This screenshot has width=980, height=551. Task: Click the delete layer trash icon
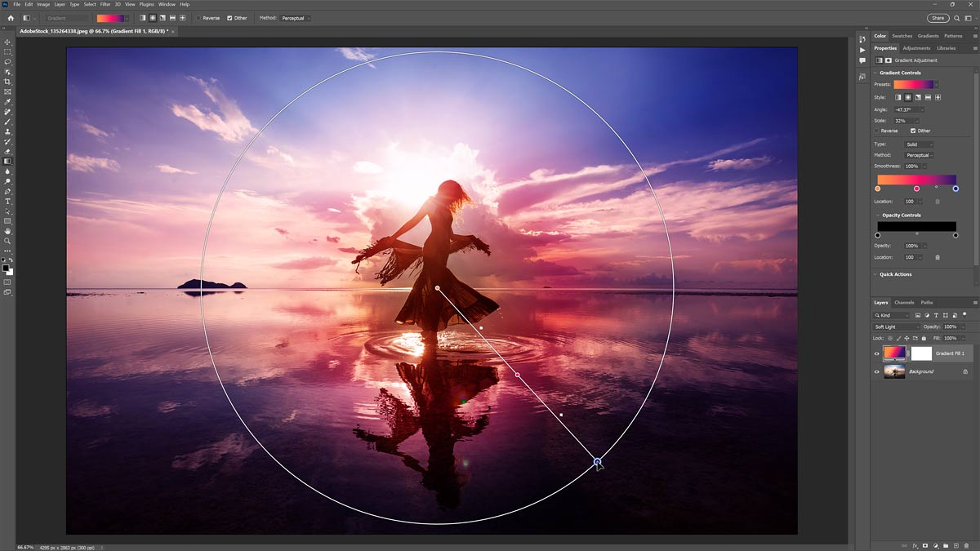click(967, 545)
